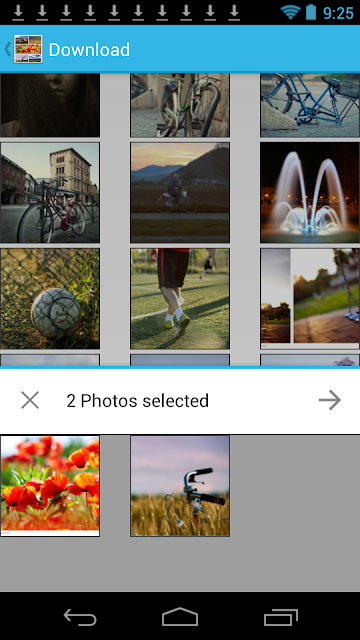Viewport: 360px width, 640px height.
Task: Tap the Download title in action bar
Action: tap(89, 50)
